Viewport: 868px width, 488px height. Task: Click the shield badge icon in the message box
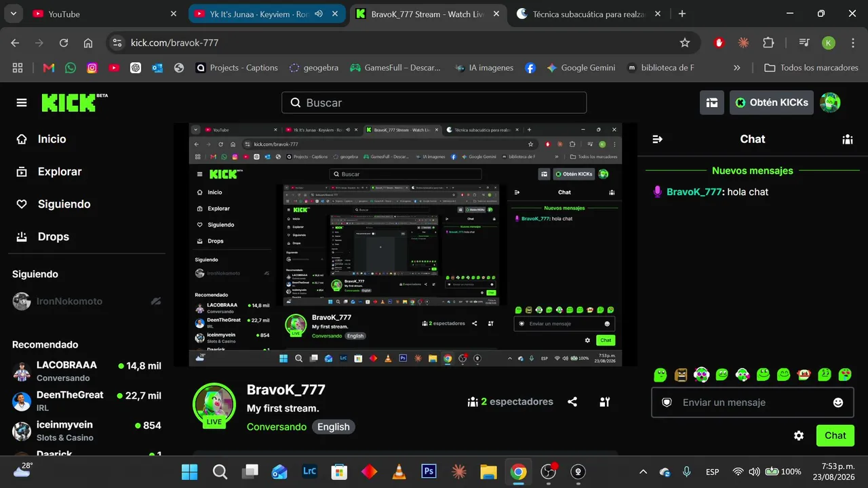667,403
